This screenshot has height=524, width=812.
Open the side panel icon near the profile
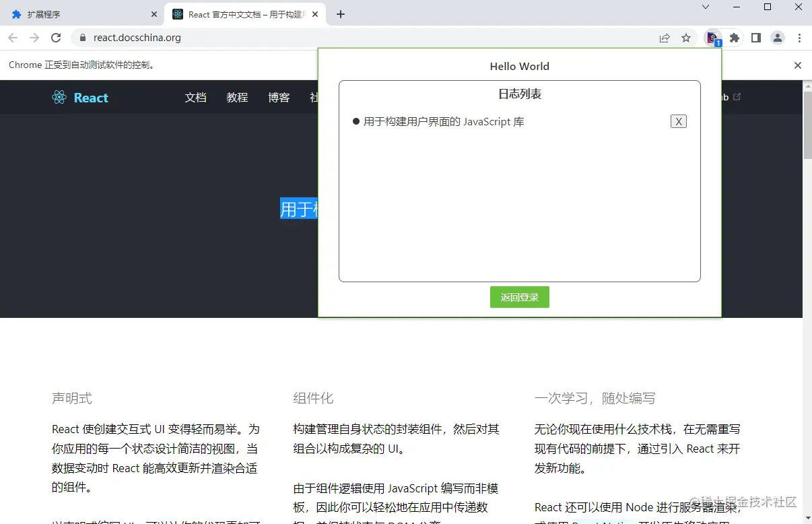tap(756, 38)
